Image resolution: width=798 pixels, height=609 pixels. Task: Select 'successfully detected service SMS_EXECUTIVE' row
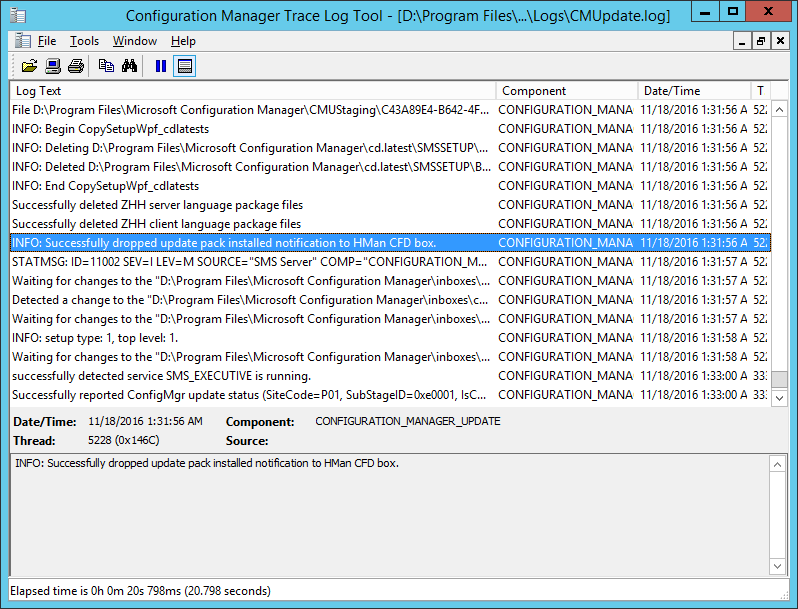tap(390, 376)
